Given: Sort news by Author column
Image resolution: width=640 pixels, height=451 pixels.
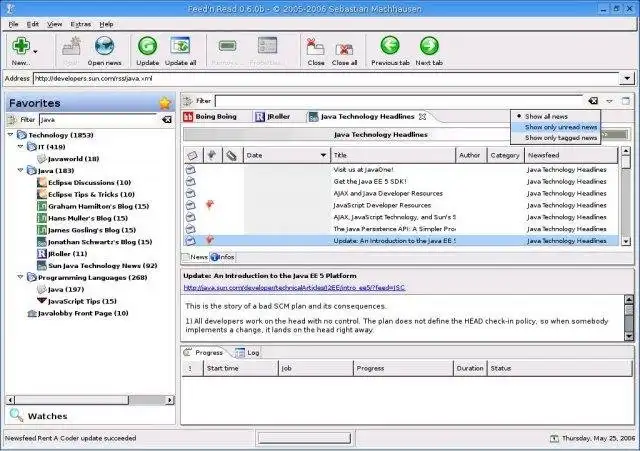Looking at the screenshot, I should (471, 155).
